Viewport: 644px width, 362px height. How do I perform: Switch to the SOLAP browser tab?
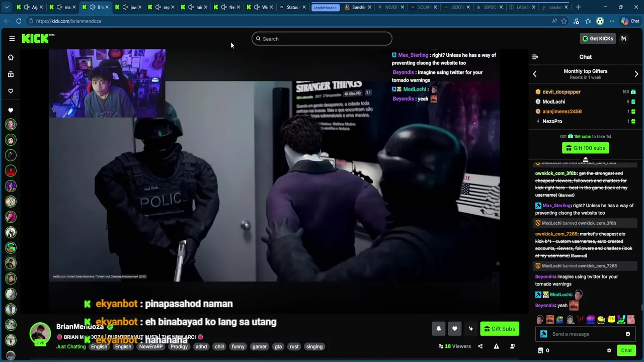pos(424,7)
